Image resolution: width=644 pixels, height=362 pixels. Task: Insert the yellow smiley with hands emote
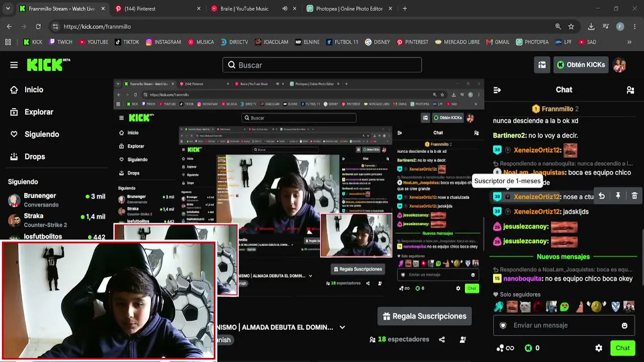(x=596, y=306)
